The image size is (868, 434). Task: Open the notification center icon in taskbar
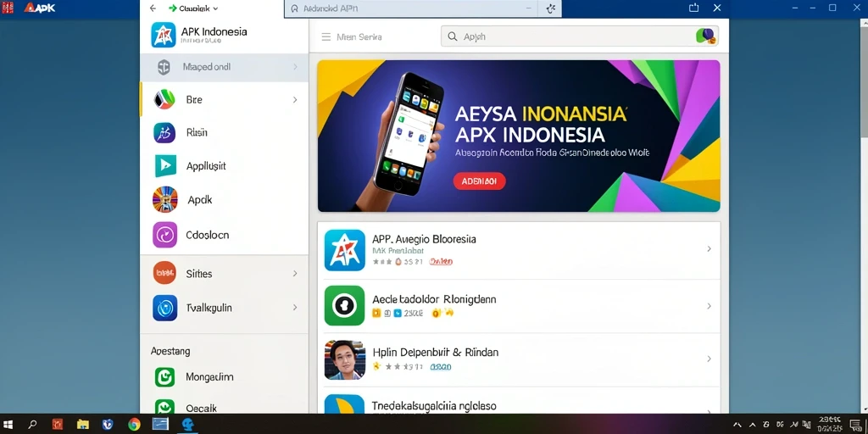(x=854, y=425)
